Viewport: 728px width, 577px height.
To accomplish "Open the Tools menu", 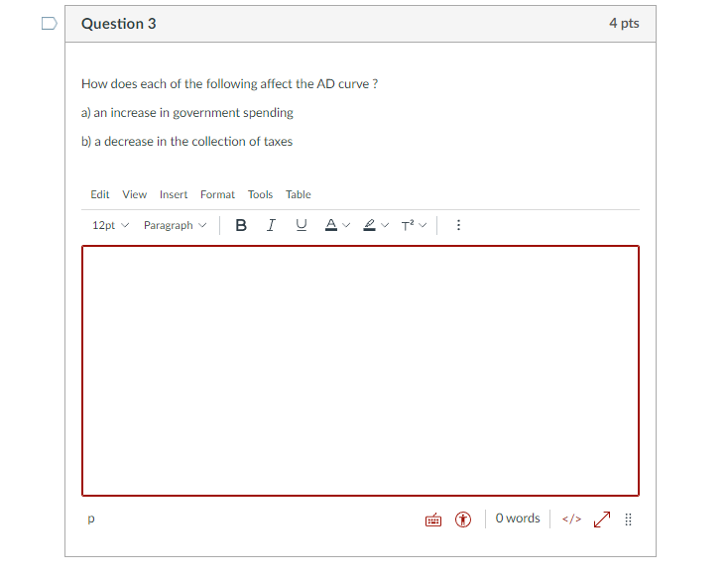I will tap(260, 194).
